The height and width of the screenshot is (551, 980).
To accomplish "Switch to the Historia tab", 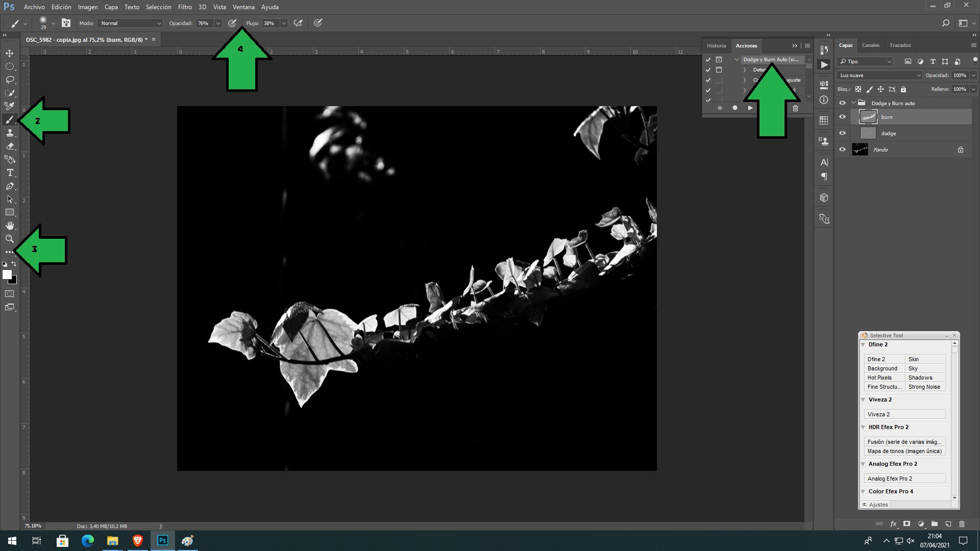I will point(716,46).
